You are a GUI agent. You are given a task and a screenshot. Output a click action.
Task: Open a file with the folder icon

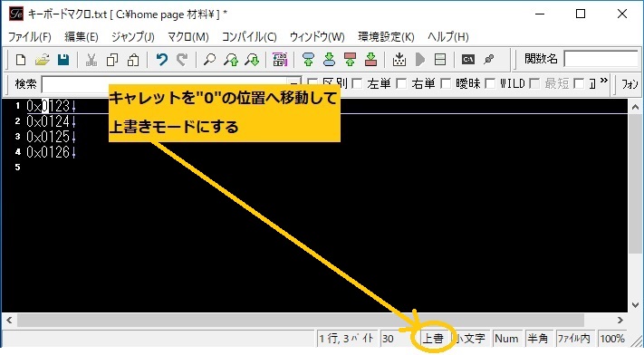pyautogui.click(x=42, y=60)
